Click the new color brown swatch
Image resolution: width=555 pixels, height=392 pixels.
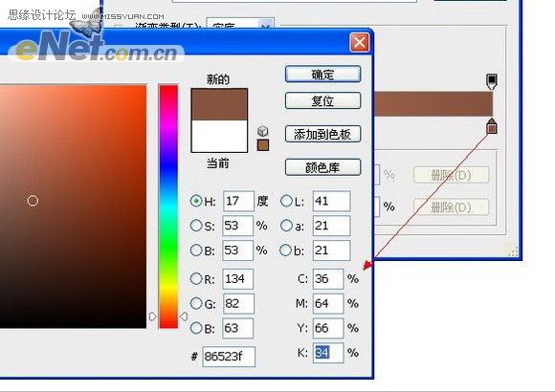[x=219, y=105]
